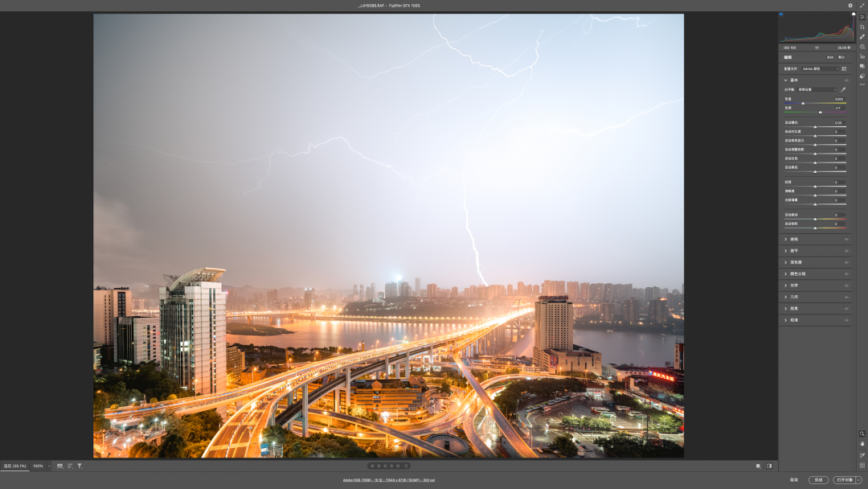Image resolution: width=868 pixels, height=489 pixels.
Task: Open the 配置文件 Adobe 颜色 dropdown
Action: click(x=819, y=68)
